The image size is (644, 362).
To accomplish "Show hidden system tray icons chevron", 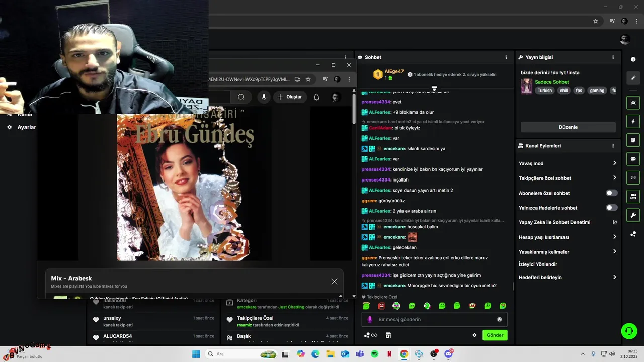I will [x=583, y=354].
